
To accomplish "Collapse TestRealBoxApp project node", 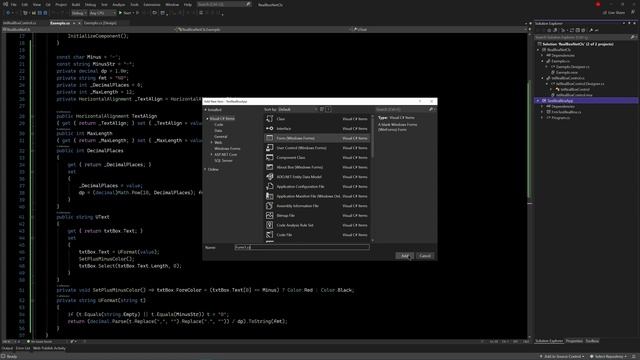I will (x=538, y=100).
